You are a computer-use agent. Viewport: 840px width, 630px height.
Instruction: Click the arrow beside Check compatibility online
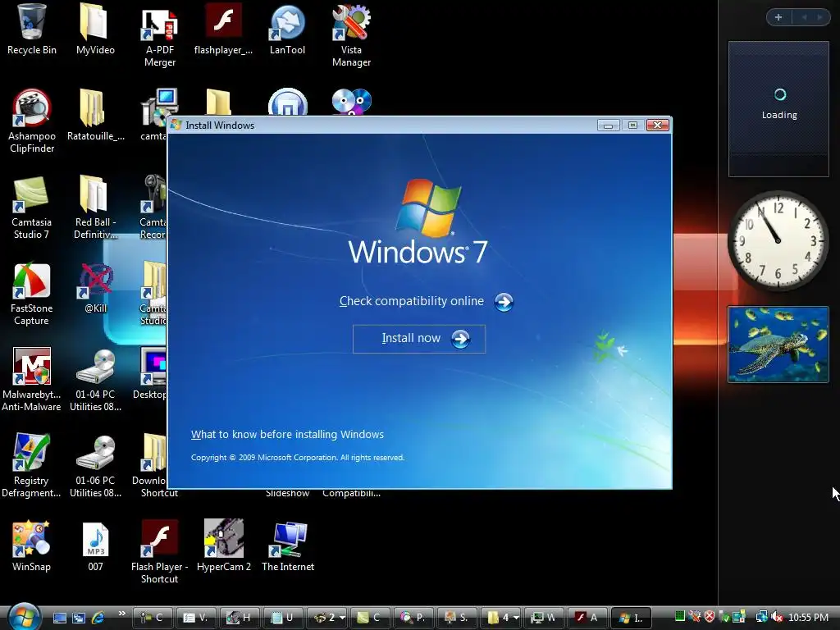(504, 302)
